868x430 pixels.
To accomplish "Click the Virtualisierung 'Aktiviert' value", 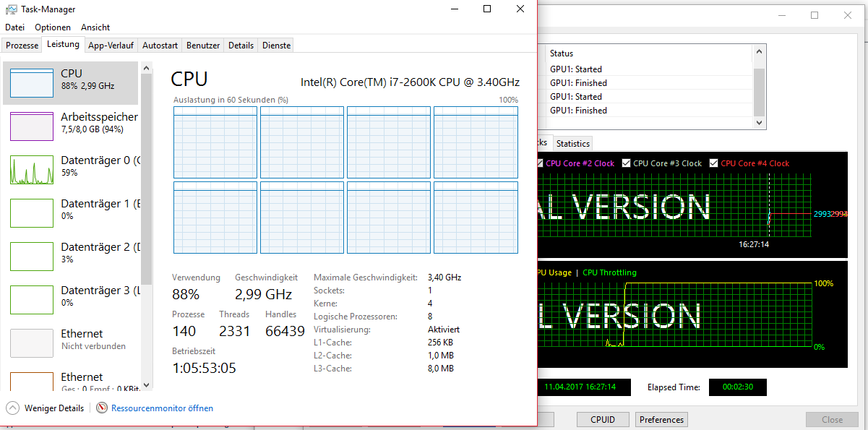I will (x=444, y=330).
